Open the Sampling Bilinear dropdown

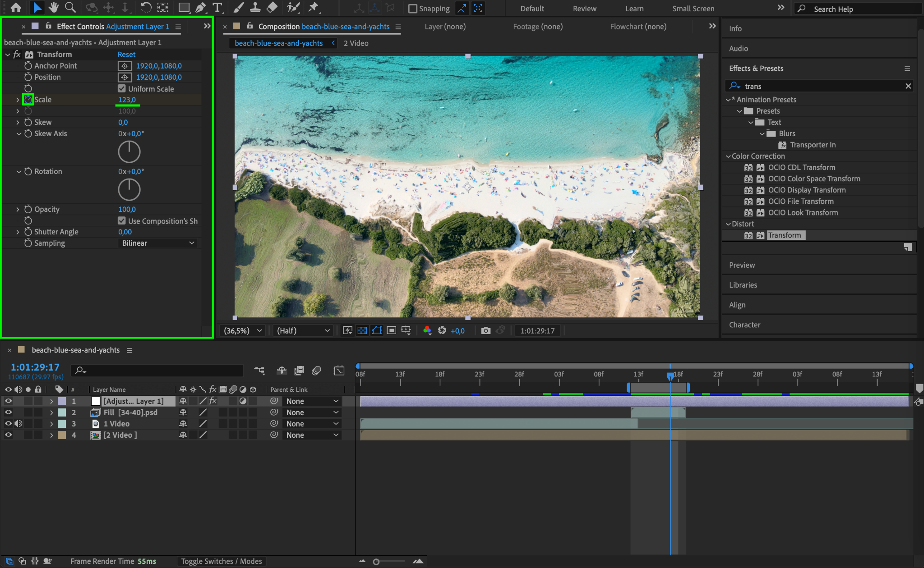point(158,243)
